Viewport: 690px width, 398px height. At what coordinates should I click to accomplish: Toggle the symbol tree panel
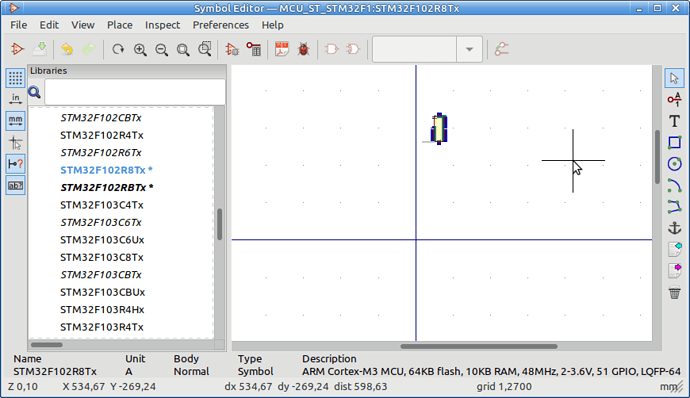15,185
